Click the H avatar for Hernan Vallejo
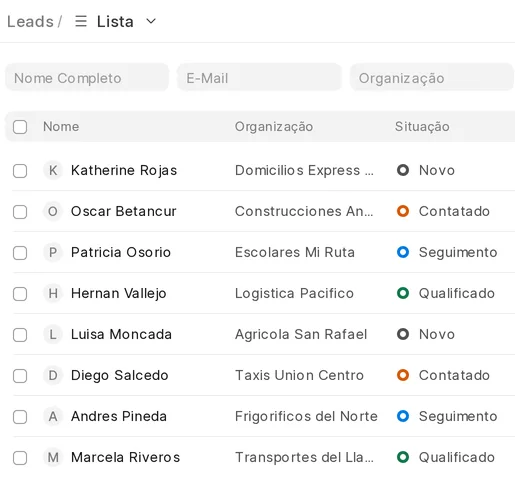515x480 pixels. [x=53, y=293]
